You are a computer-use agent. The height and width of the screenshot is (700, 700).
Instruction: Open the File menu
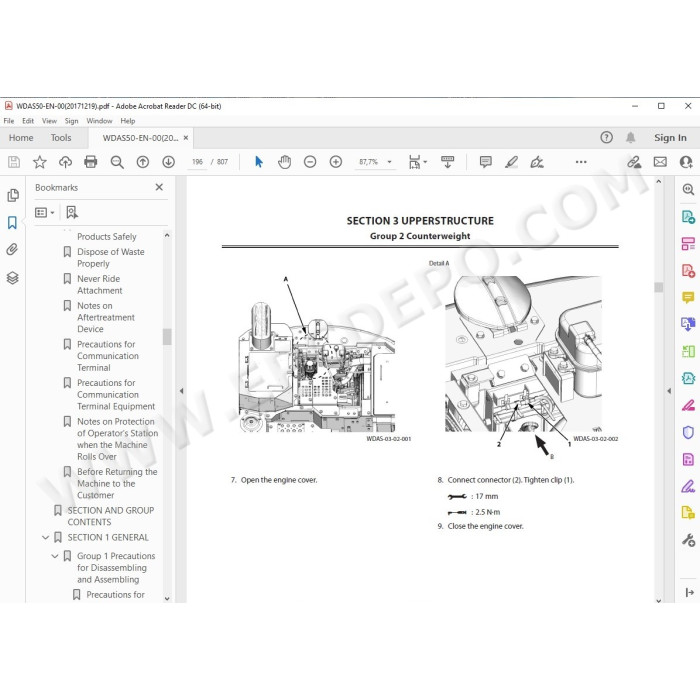click(x=9, y=121)
